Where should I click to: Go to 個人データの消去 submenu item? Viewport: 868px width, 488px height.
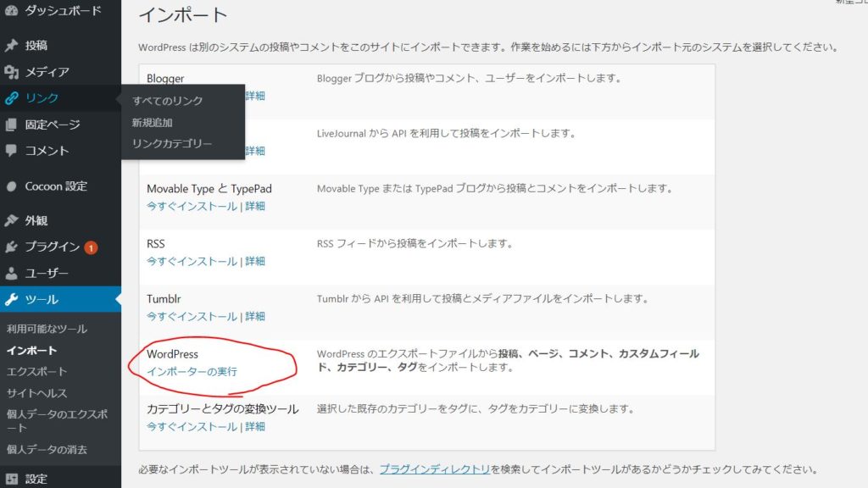click(47, 450)
